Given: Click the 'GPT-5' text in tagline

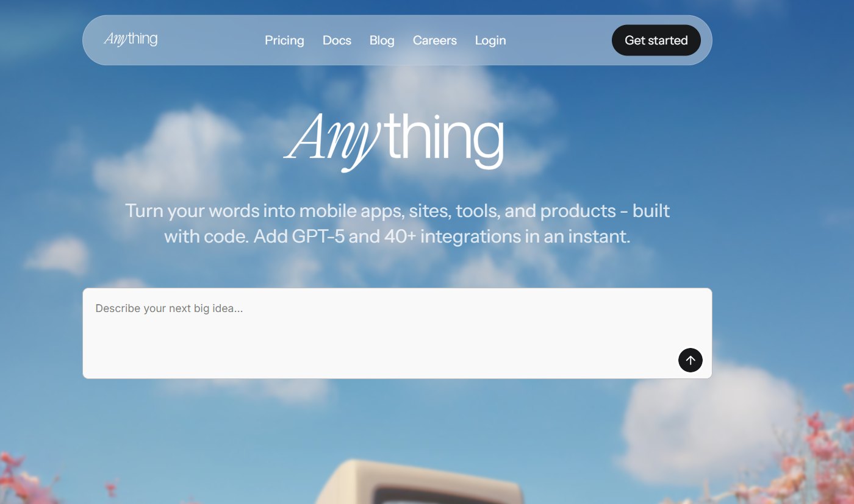Looking at the screenshot, I should [318, 236].
